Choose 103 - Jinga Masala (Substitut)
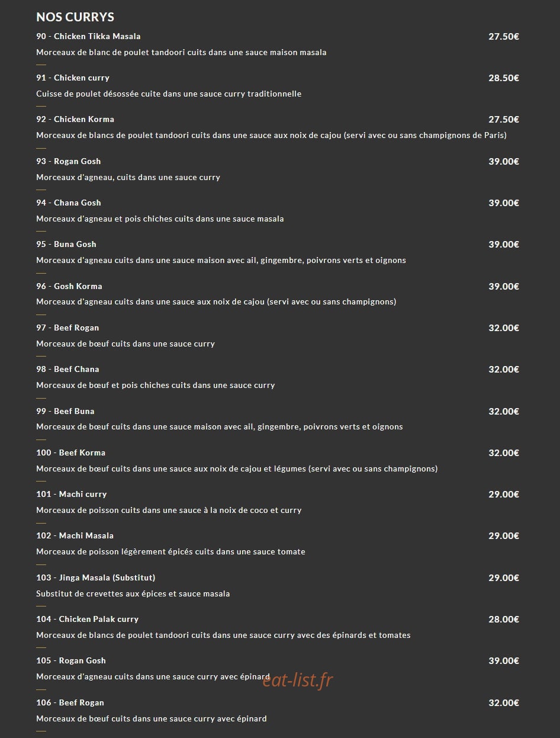The height and width of the screenshot is (738, 560). pos(96,577)
